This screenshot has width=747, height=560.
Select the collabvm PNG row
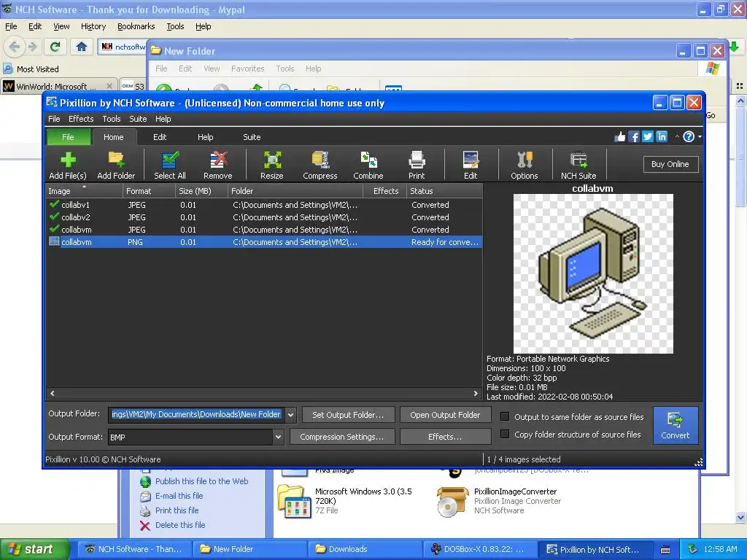(264, 242)
